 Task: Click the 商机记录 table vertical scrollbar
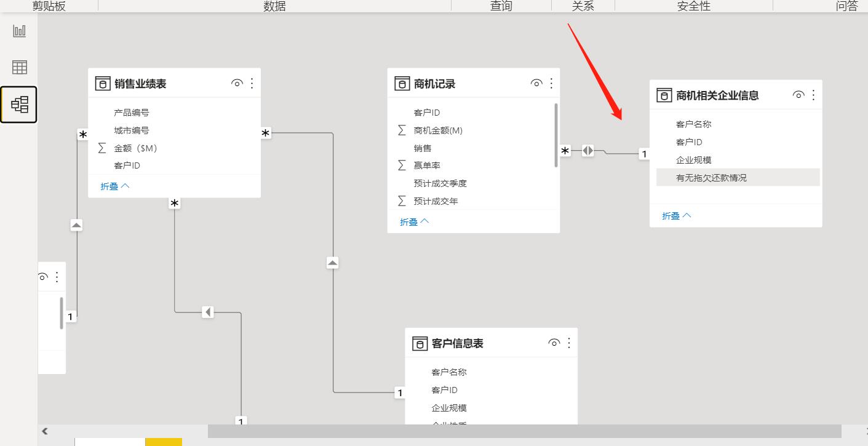tap(556, 135)
